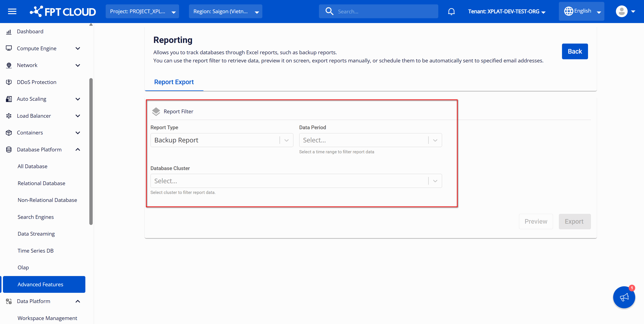Expand the Load Balancer chevron

(x=78, y=116)
